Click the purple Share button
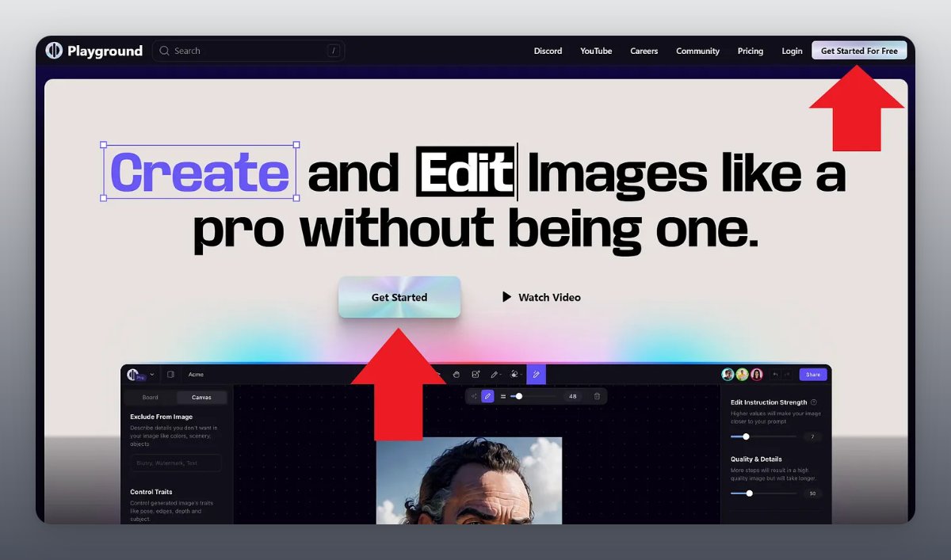The image size is (951, 560). 813,375
